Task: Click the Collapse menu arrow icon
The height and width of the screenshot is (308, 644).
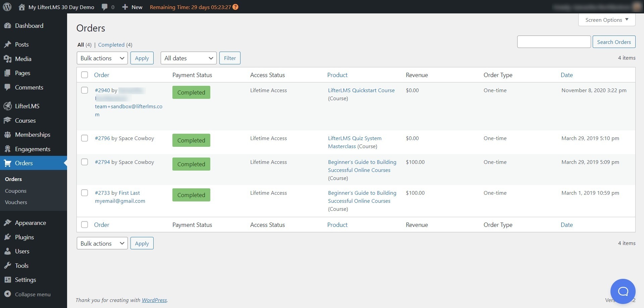Action: click(x=7, y=294)
